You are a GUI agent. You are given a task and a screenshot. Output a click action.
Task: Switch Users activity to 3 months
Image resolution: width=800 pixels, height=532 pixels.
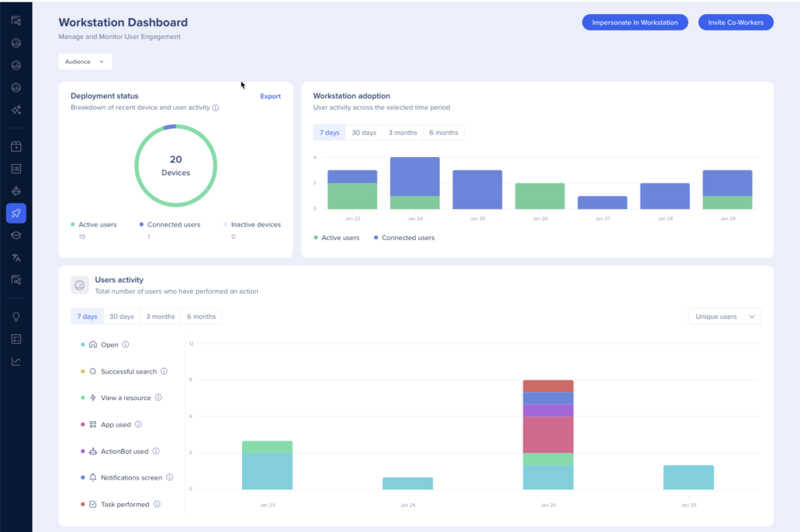160,316
